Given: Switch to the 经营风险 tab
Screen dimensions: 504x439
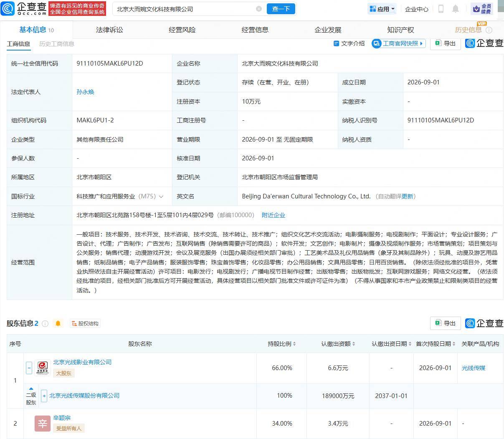Looking at the screenshot, I should (x=182, y=30).
